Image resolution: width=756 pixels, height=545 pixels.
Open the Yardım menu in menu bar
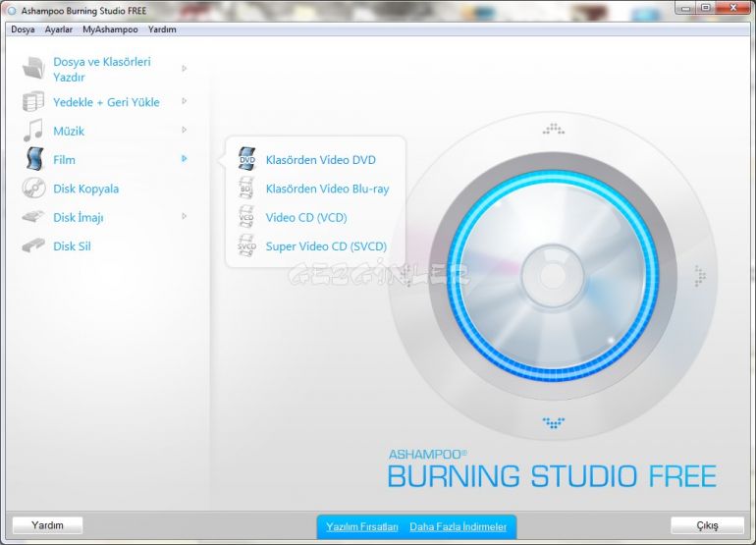click(162, 29)
